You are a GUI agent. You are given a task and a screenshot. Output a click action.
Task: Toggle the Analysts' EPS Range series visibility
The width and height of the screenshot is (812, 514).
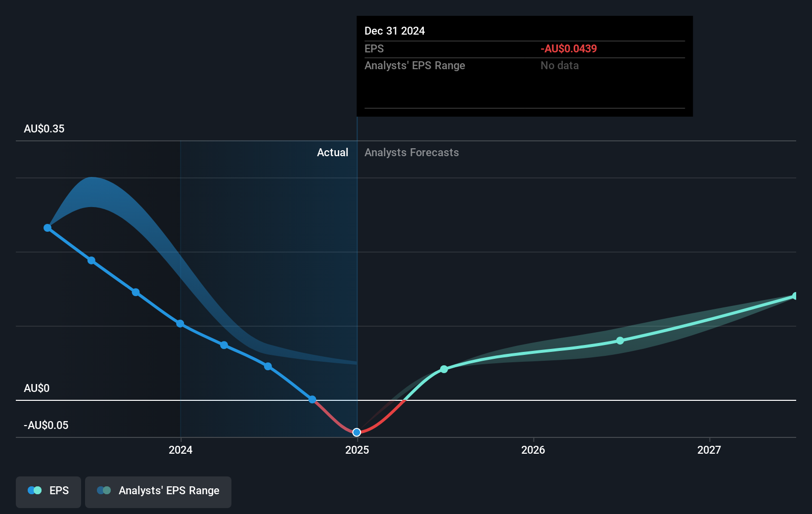click(158, 492)
